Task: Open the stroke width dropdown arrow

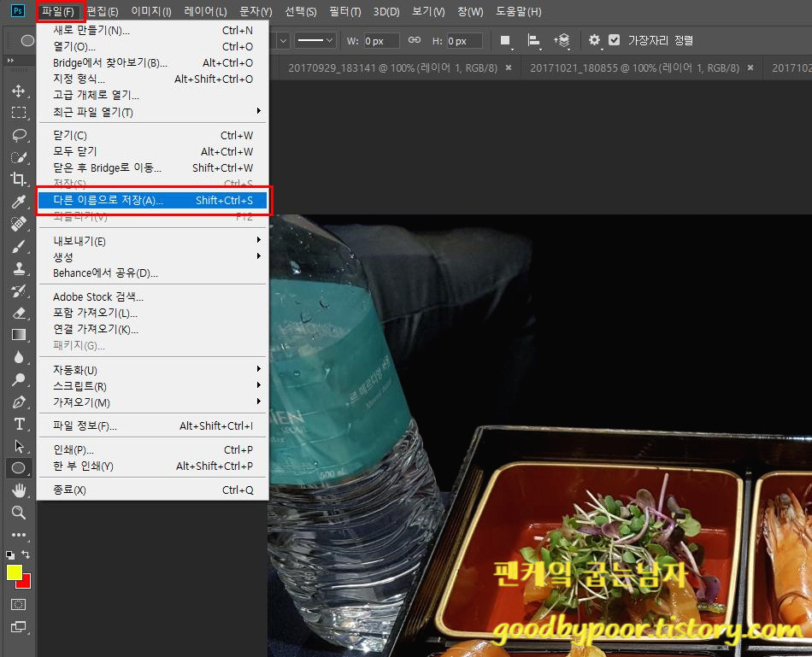Action: pos(283,40)
